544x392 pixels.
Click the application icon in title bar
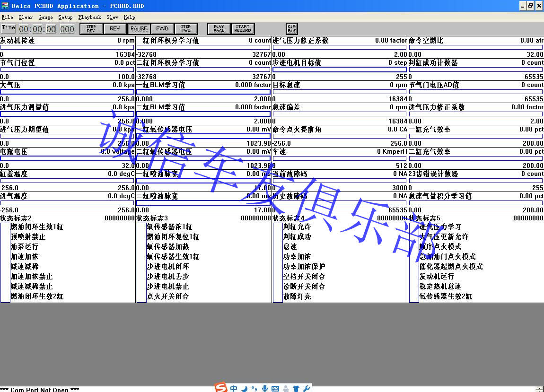click(5, 6)
